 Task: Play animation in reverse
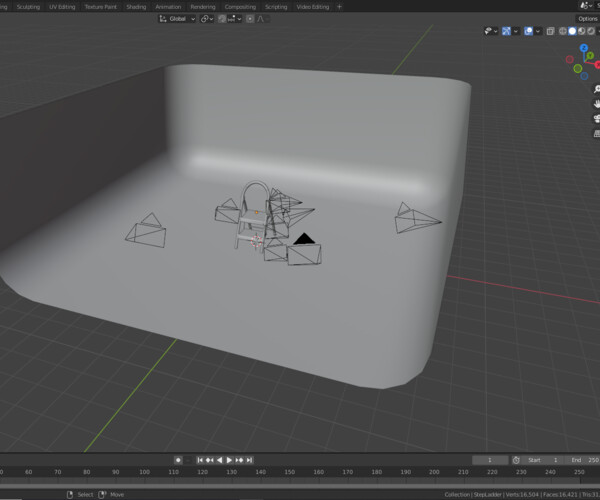pos(220,460)
